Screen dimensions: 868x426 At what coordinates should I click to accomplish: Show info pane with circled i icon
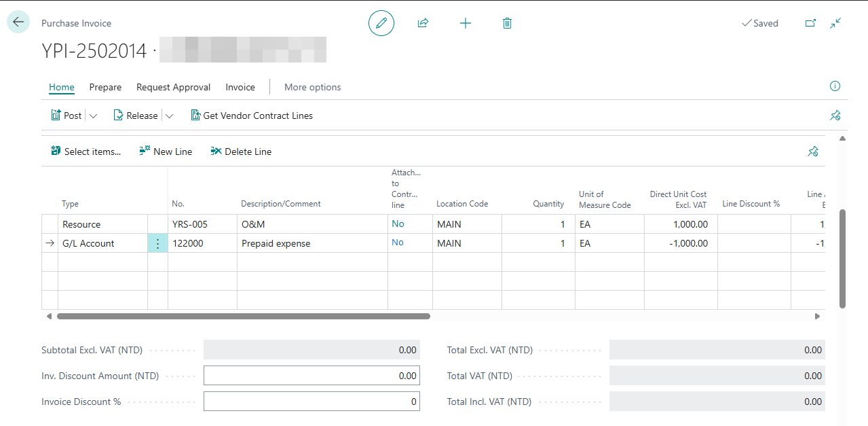tap(835, 86)
